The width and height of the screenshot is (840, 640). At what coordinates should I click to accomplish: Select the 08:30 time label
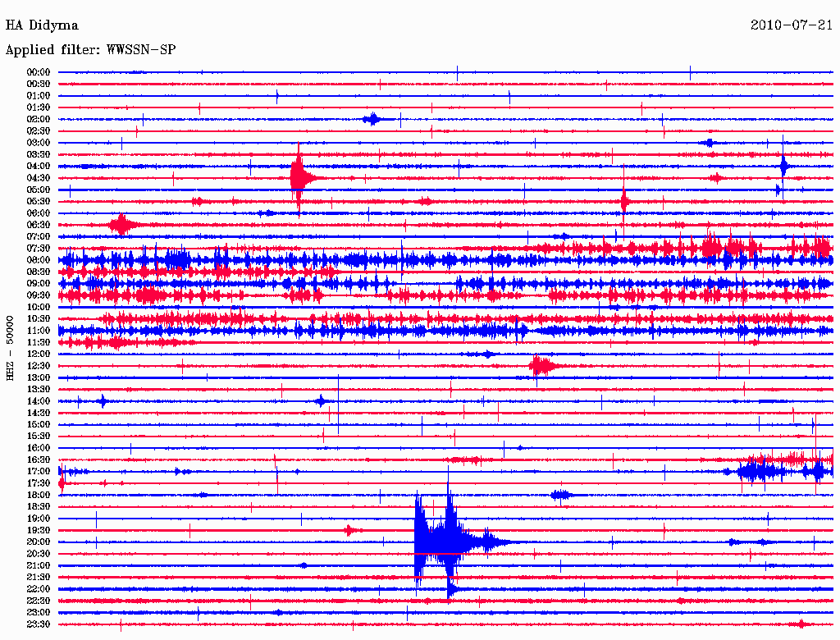pos(38,272)
